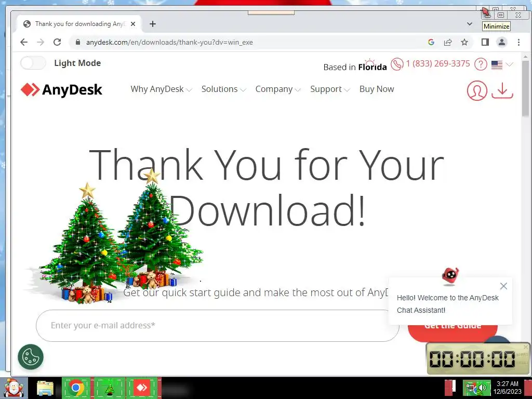Reload the AnyDesk page
Screen dimensions: 532x399
tap(57, 42)
